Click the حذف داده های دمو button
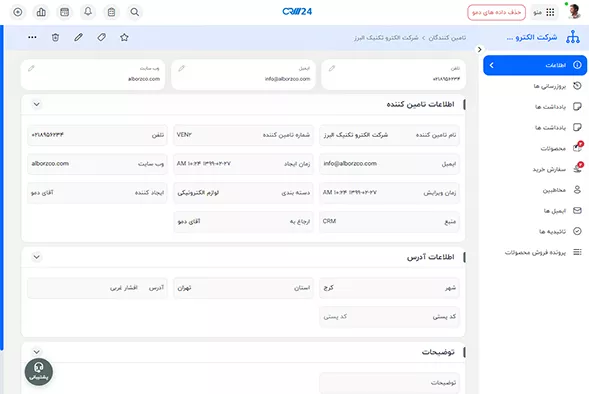This screenshot has width=589, height=394. [x=496, y=12]
